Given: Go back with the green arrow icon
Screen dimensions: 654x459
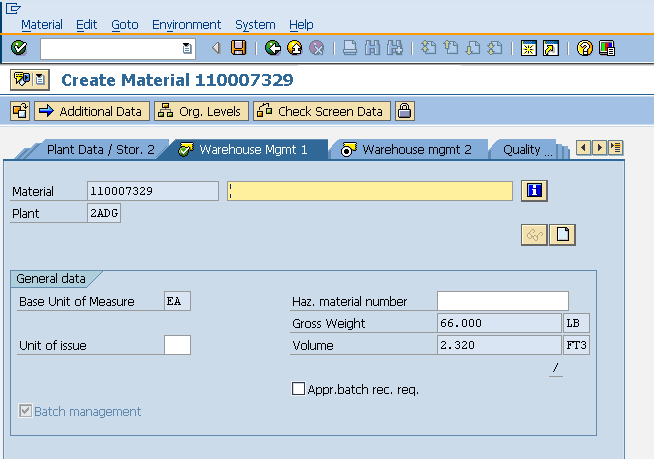Looking at the screenshot, I should click(x=273, y=48).
